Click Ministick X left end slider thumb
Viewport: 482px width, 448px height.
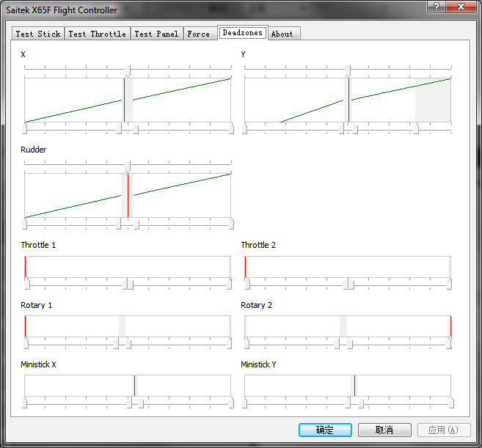click(25, 403)
